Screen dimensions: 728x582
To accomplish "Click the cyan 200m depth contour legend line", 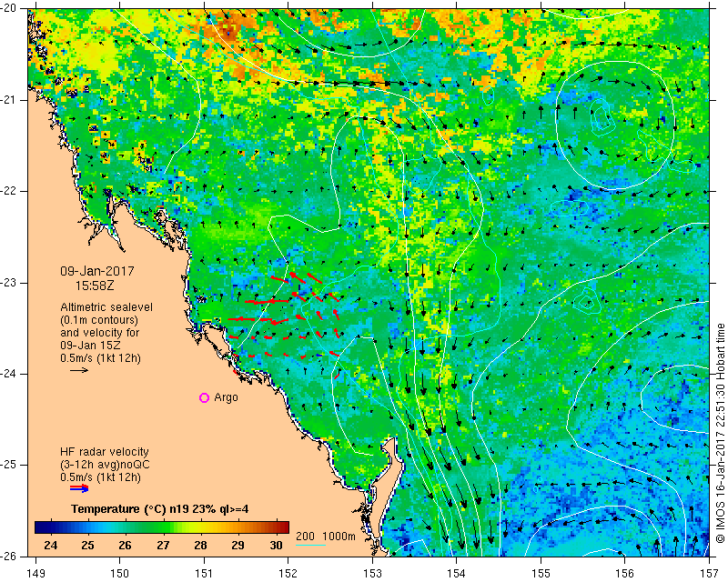I will 310,545.
